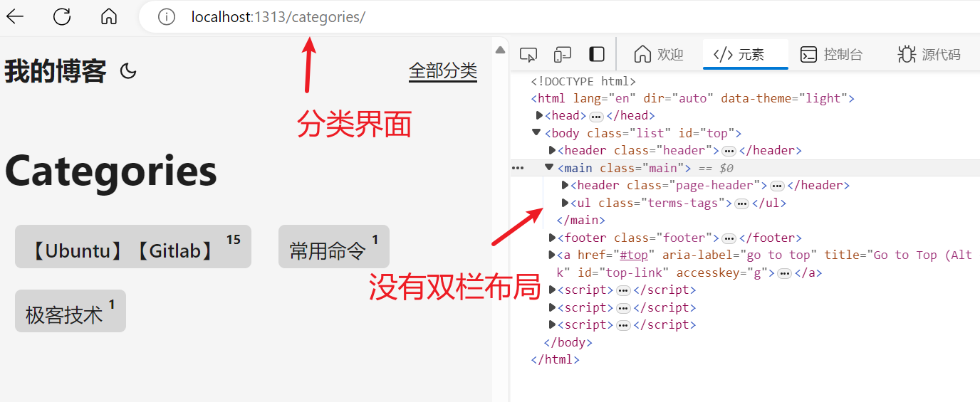
Task: View site info icon in address bar
Action: [167, 16]
